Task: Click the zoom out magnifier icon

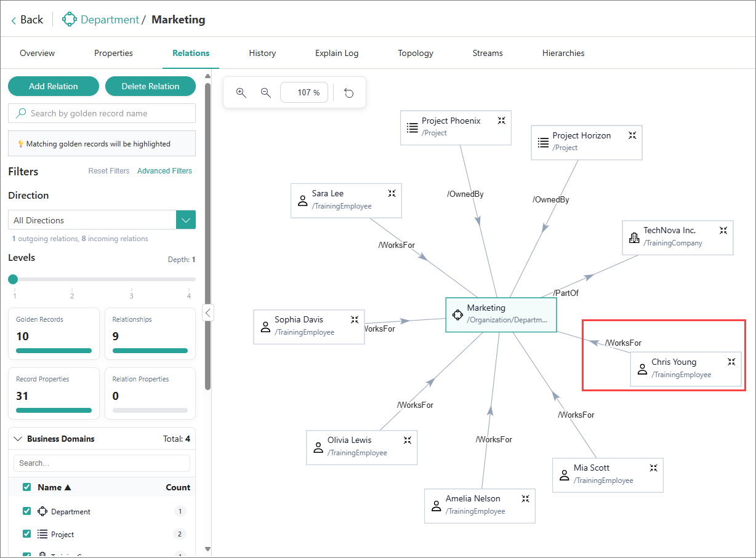Action: (x=266, y=93)
